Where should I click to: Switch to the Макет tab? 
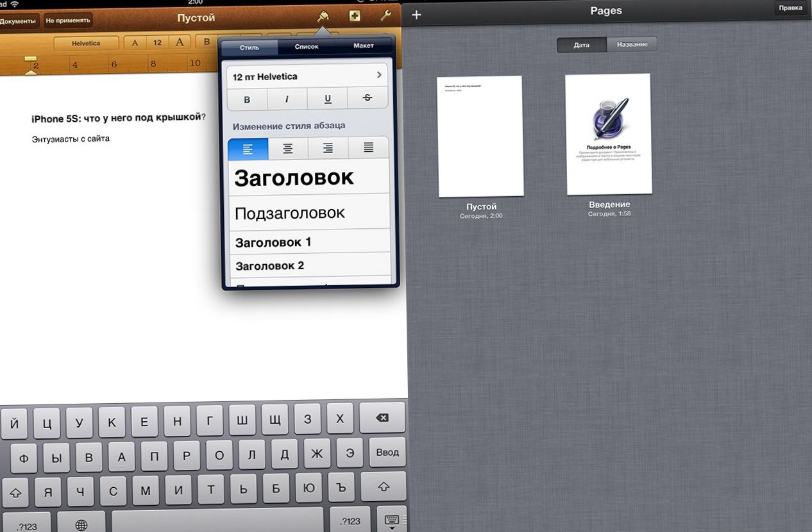[x=364, y=47]
